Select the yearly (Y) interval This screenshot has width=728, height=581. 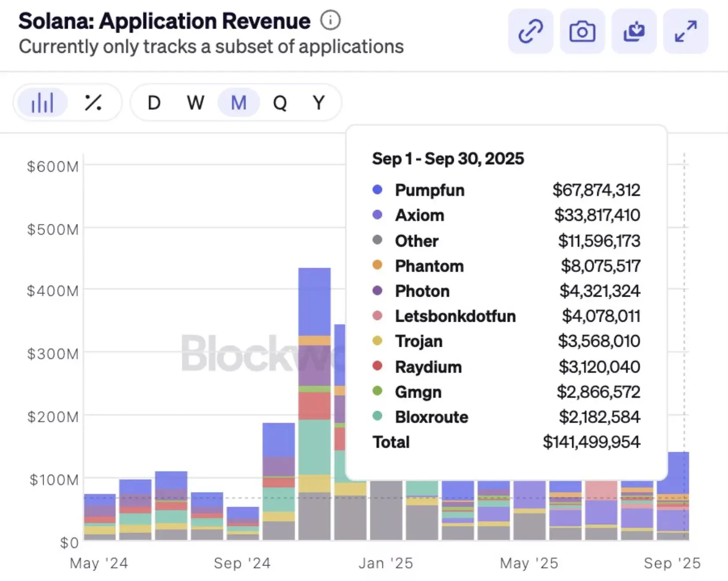pyautogui.click(x=319, y=103)
